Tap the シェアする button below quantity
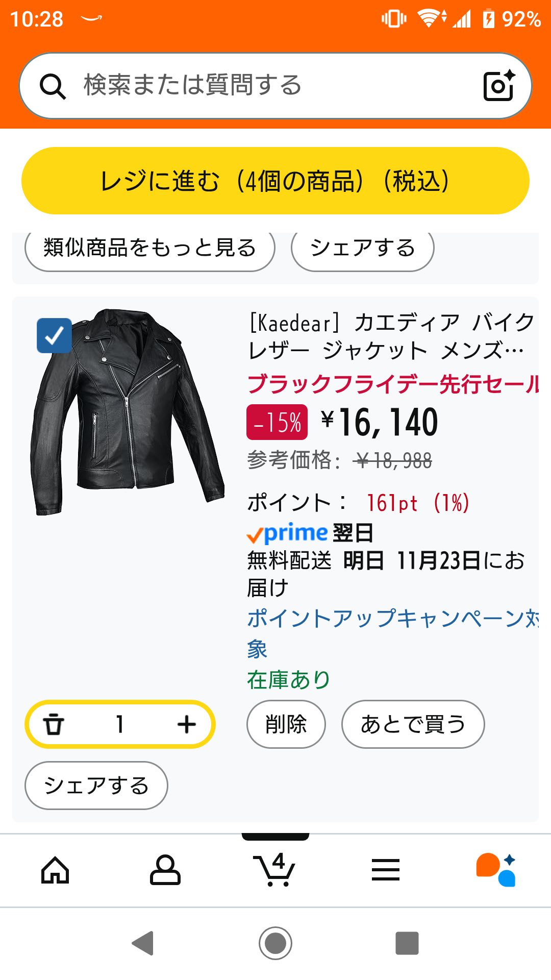This screenshot has width=551, height=980. click(96, 786)
